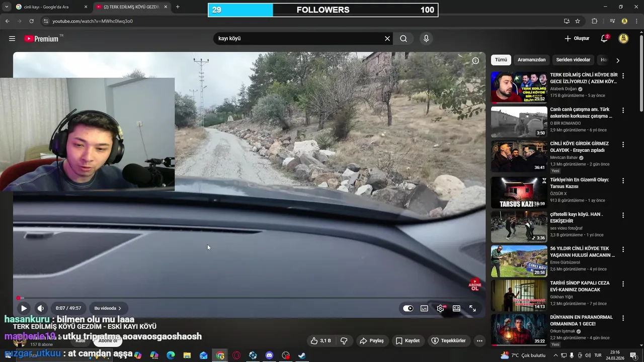Screen dimensions: 644x362
Task: Click the address bar URL
Action: [93, 21]
